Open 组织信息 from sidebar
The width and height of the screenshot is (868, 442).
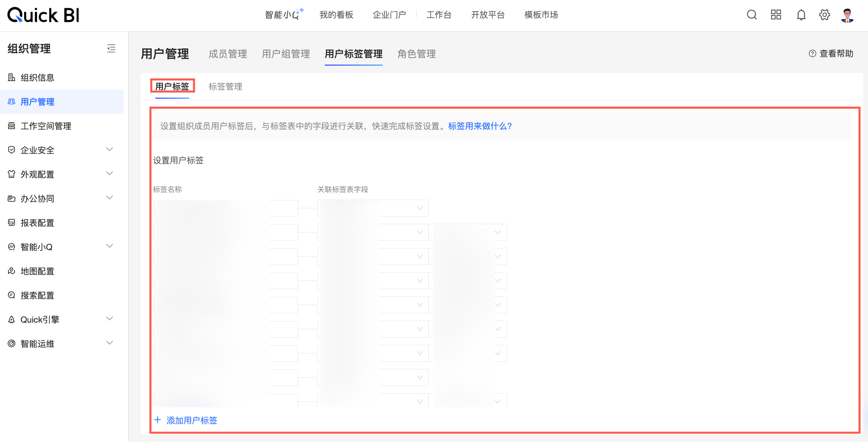coord(37,77)
